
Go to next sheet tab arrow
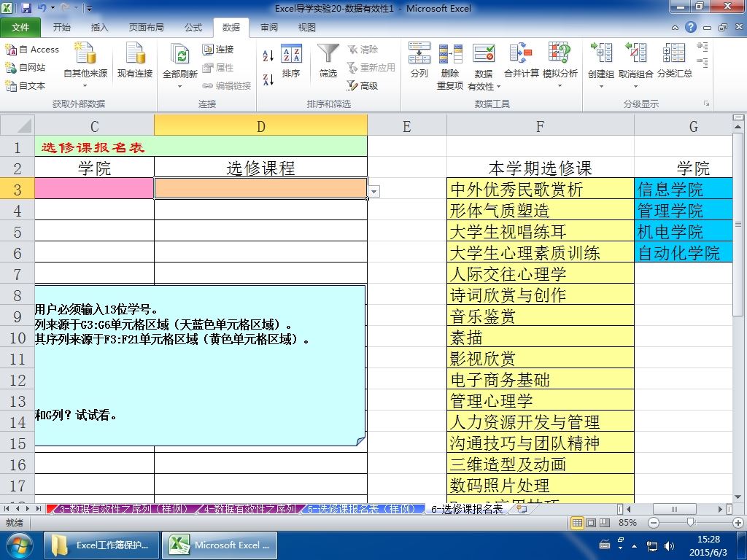click(28, 508)
